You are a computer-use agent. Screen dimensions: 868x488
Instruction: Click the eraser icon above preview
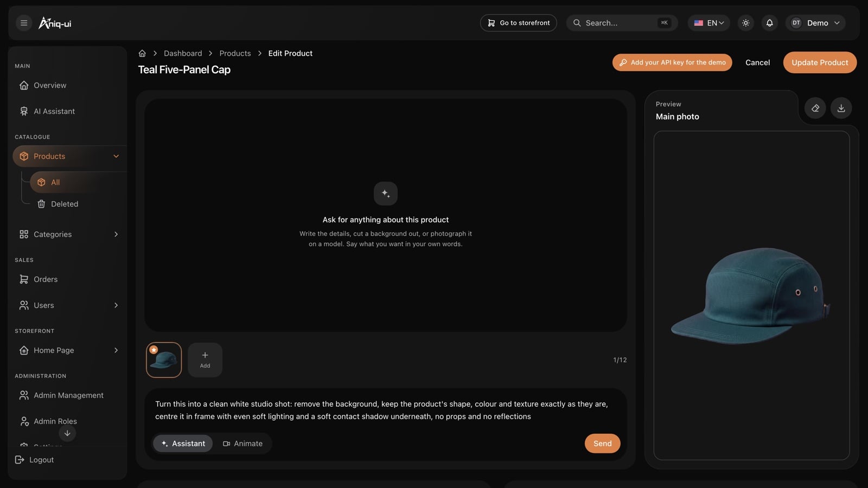click(x=815, y=108)
